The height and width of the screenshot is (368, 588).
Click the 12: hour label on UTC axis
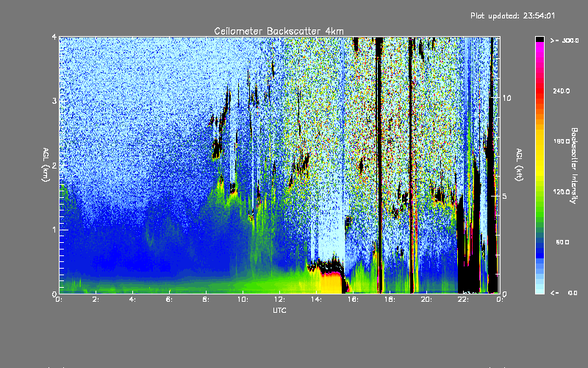(x=279, y=300)
